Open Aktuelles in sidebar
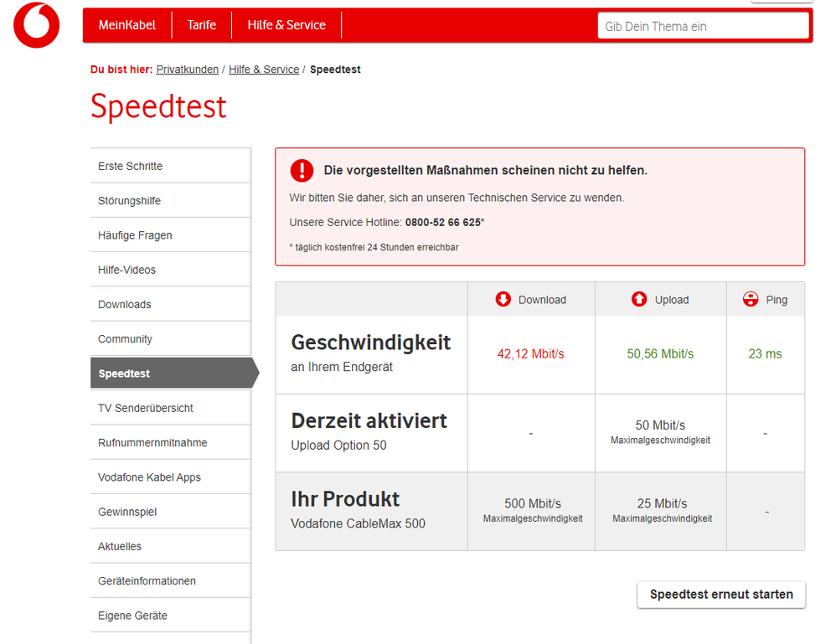This screenshot has width=836, height=644. click(x=171, y=547)
